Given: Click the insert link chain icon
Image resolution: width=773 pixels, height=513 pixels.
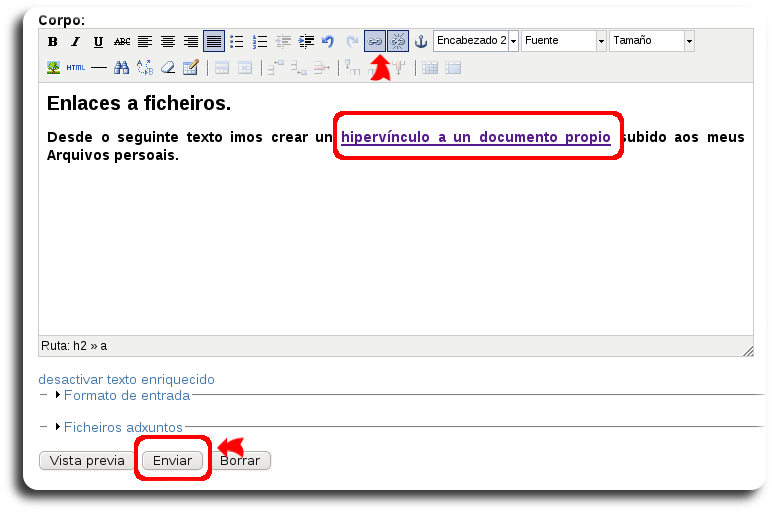Looking at the screenshot, I should 375,42.
